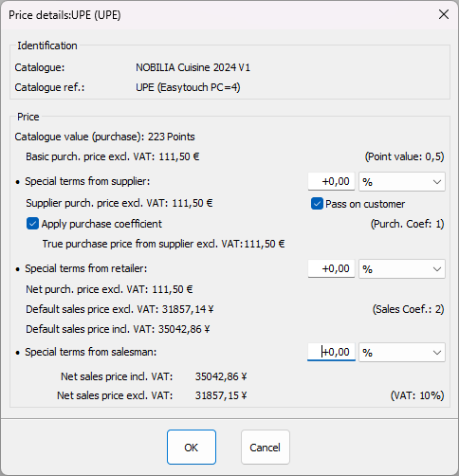The image size is (459, 476).
Task: Uncheck Apply purchase coefficient
Action: click(32, 224)
